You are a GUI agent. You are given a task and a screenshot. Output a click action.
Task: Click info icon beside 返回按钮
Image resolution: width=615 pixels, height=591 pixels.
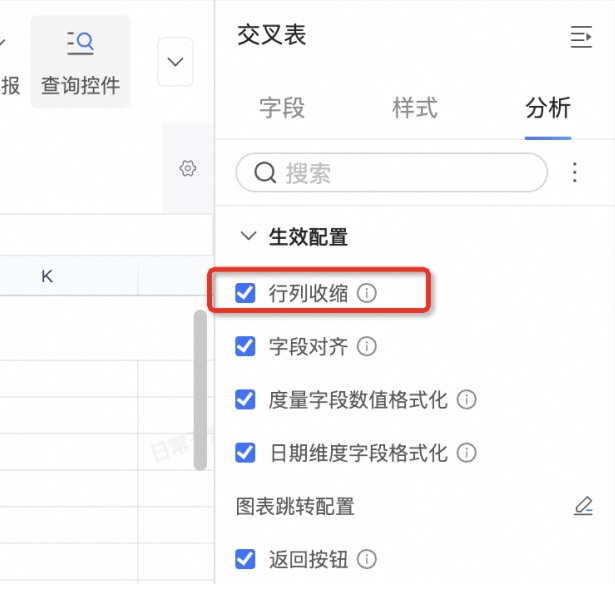tap(367, 559)
